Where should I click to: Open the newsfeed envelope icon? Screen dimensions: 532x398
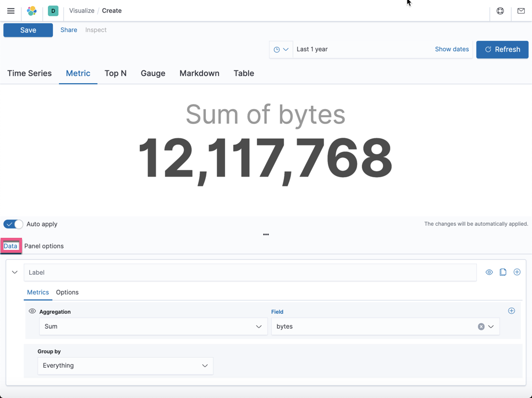click(520, 10)
